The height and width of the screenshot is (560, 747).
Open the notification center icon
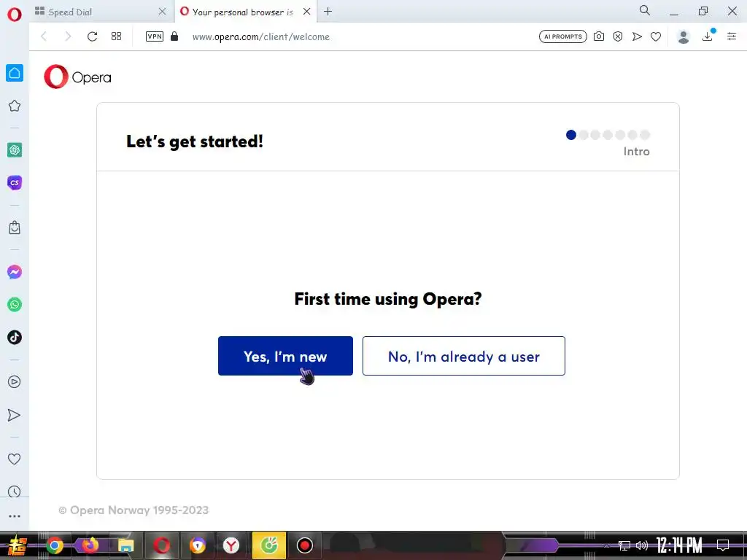tap(723, 545)
